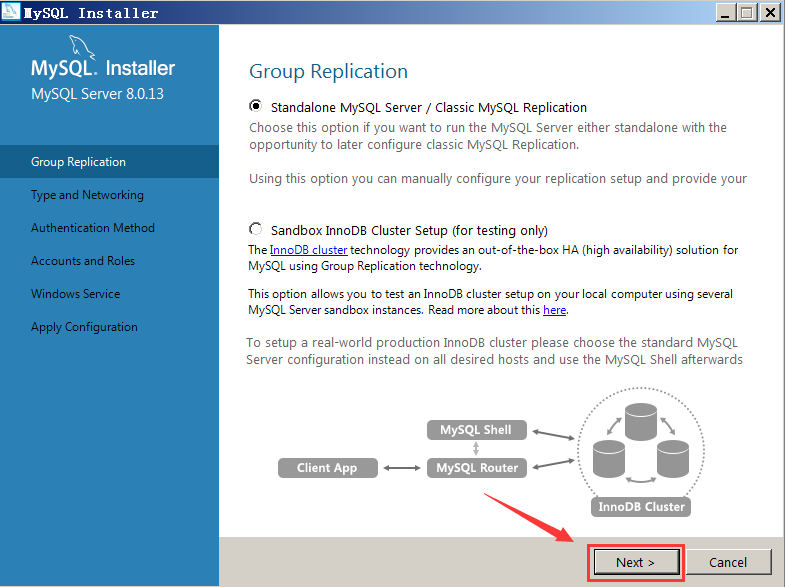Open Apply Configuration sidebar step

109,327
